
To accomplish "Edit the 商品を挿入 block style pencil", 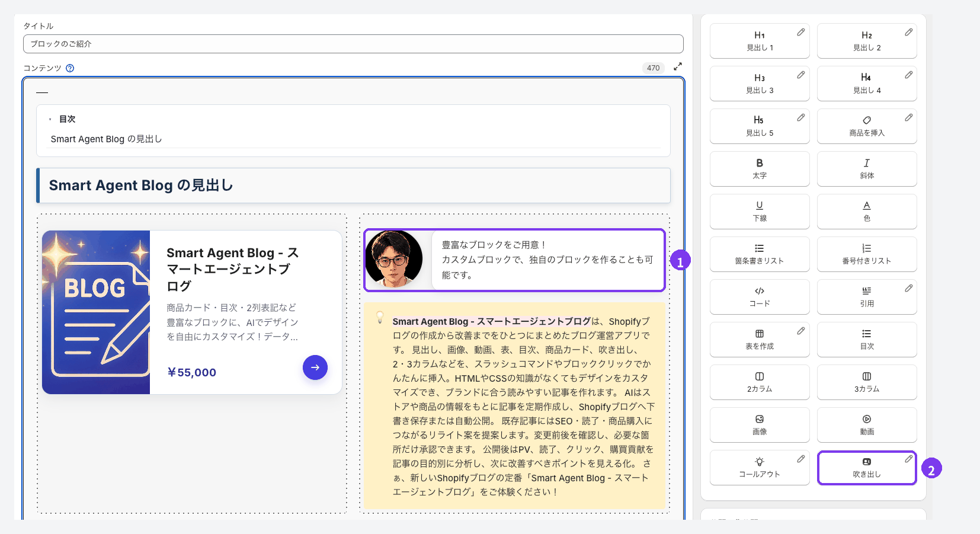I will click(x=909, y=117).
